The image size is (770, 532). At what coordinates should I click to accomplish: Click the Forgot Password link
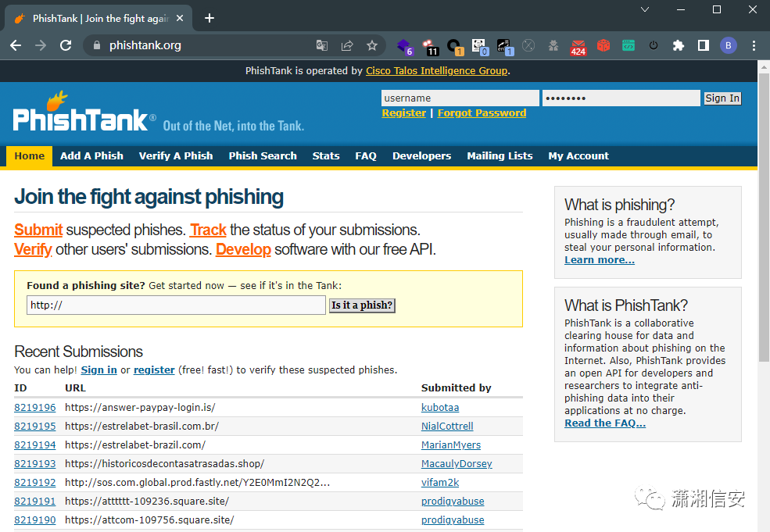[x=482, y=112]
